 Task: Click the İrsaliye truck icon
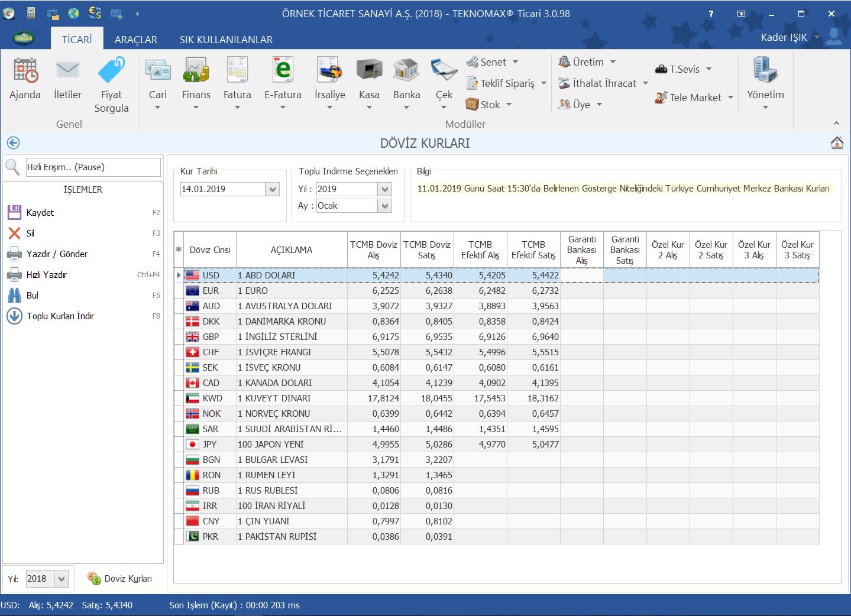pyautogui.click(x=329, y=71)
